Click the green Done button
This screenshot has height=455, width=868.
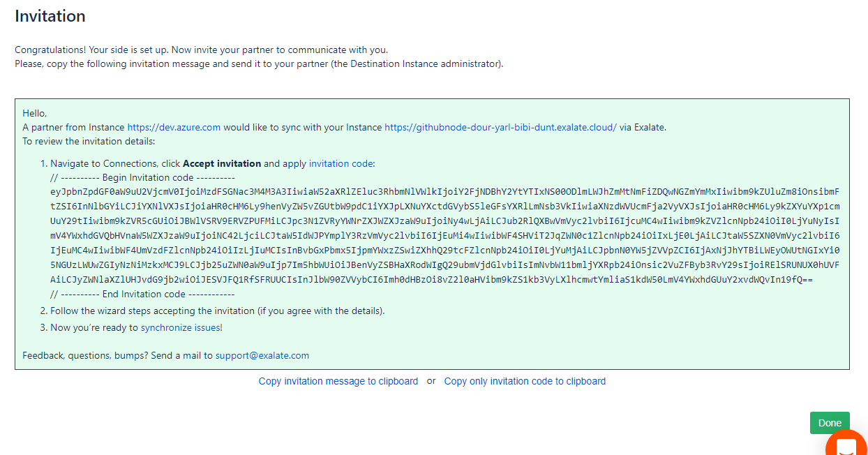point(830,423)
